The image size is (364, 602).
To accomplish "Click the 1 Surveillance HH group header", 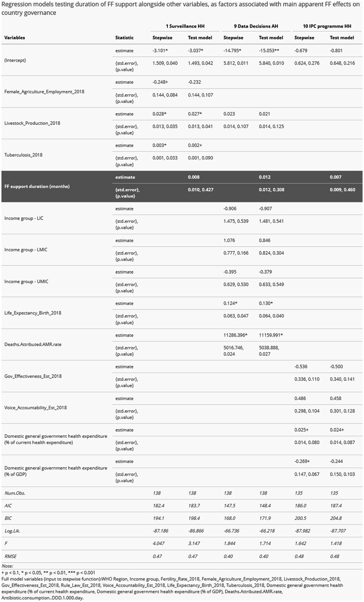I will [185, 26].
